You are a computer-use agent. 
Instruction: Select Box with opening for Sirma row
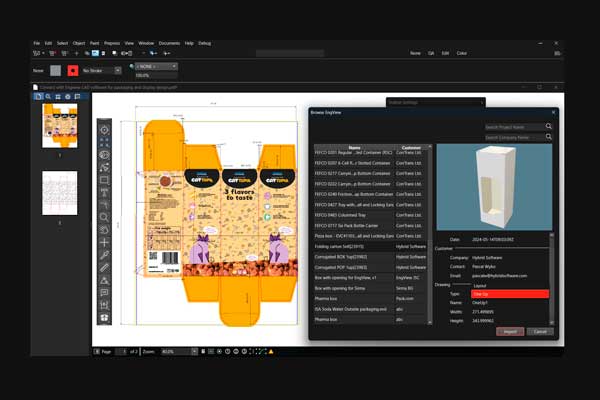click(x=370, y=288)
